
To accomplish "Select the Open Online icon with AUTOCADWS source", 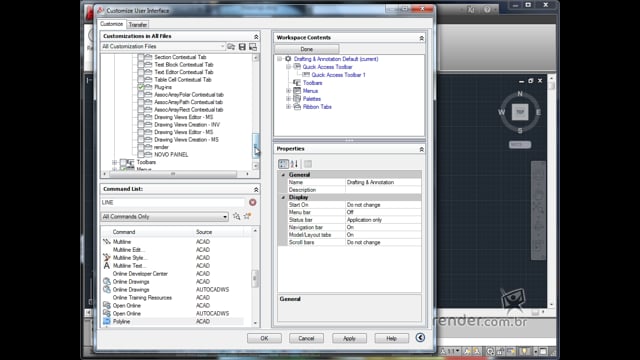I will click(x=107, y=313).
